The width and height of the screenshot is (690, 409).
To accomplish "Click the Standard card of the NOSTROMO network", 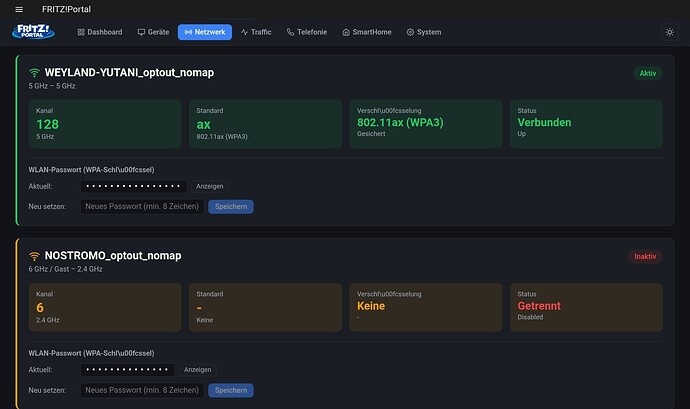I will pos(265,307).
